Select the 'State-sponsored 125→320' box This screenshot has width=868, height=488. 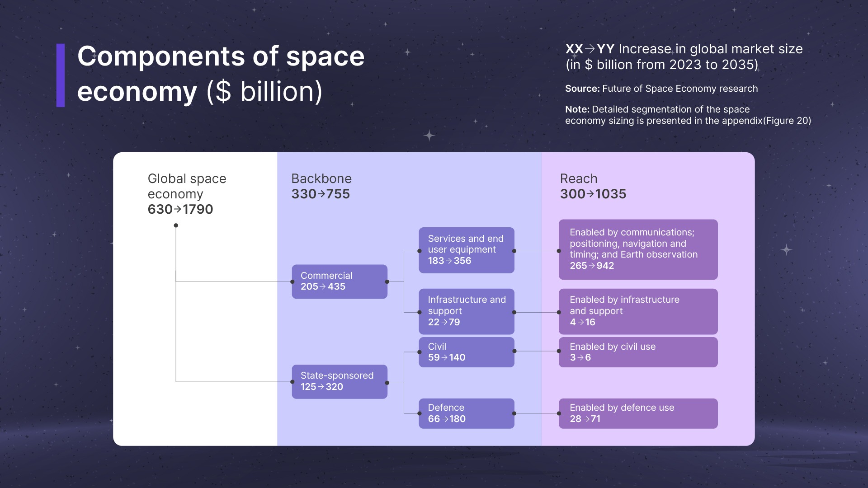click(340, 382)
